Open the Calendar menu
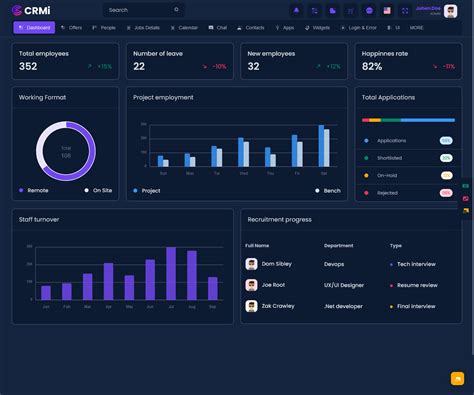474x395 pixels. tap(184, 28)
